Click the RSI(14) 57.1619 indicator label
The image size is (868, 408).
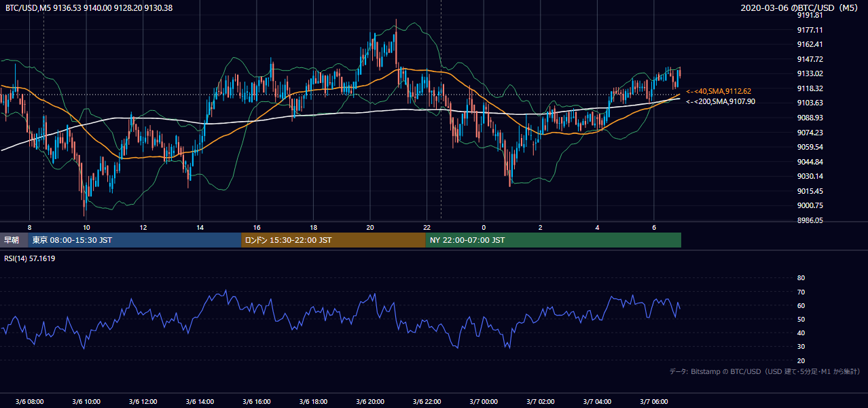click(30, 258)
